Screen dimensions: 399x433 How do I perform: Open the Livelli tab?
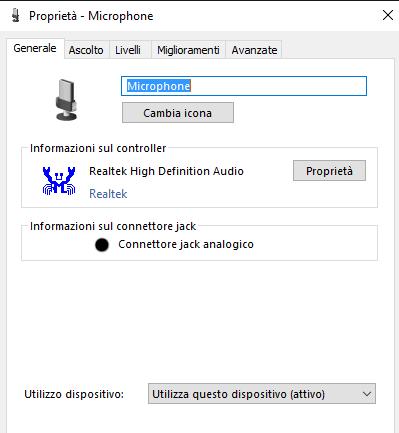(x=128, y=50)
